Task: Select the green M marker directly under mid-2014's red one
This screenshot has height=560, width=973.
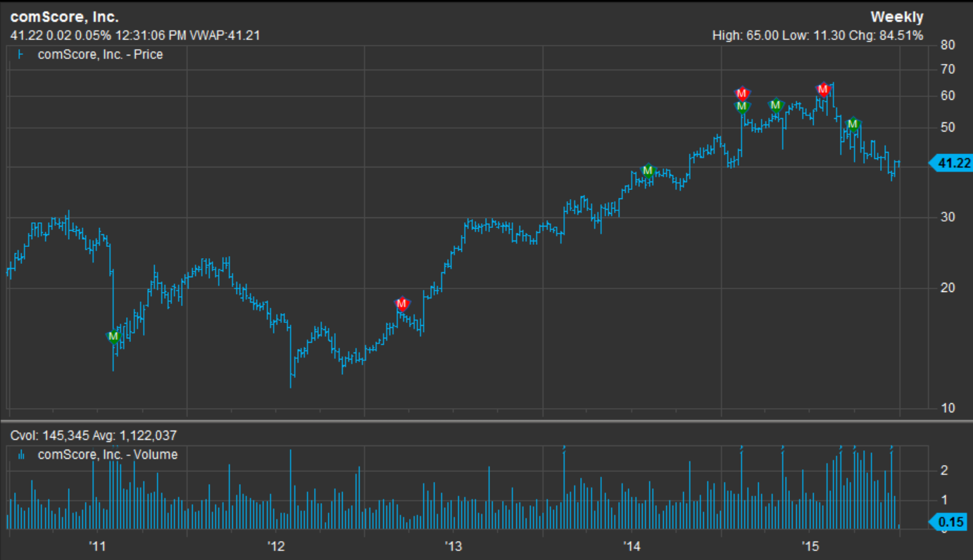Action: (x=742, y=106)
